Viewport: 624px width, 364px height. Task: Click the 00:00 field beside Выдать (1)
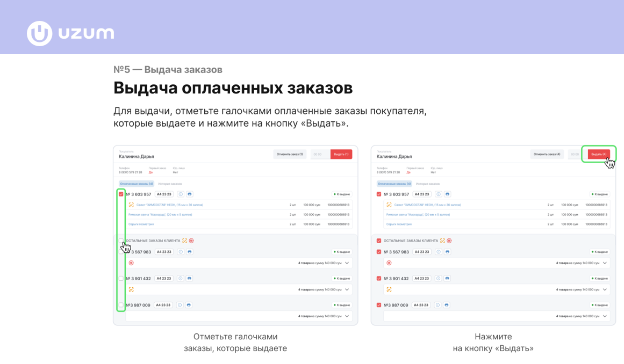coord(320,154)
